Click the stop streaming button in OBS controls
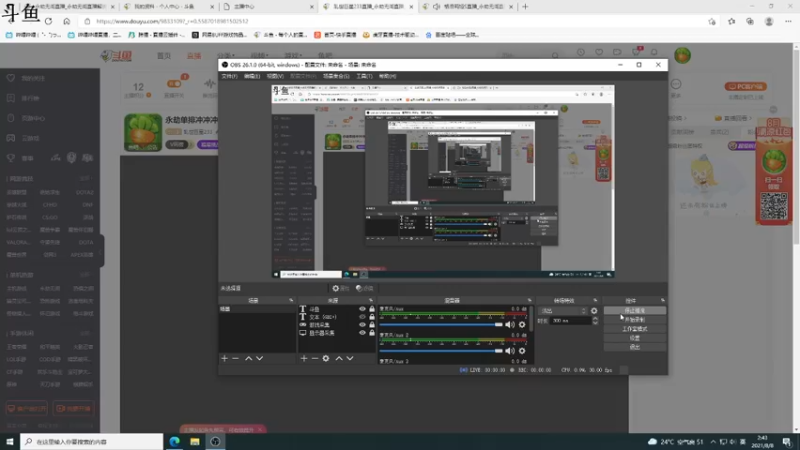This screenshot has height=450, width=800. [635, 310]
